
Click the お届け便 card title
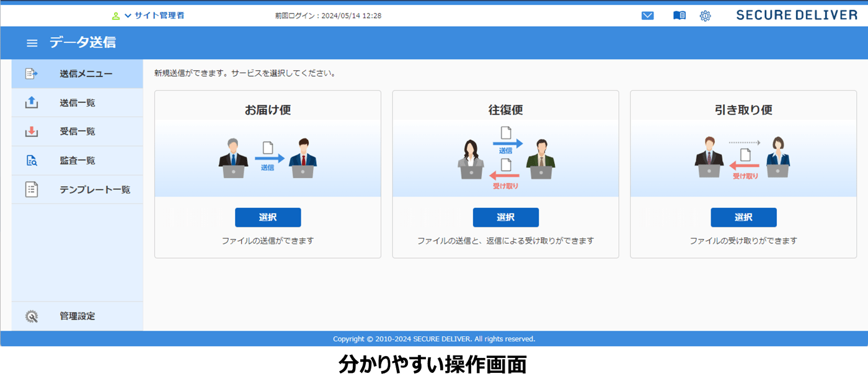coord(268,110)
